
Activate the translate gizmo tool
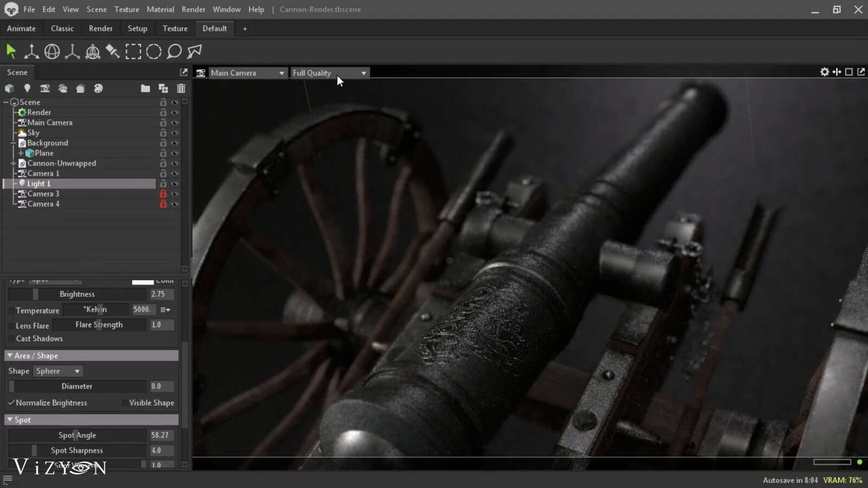[31, 52]
